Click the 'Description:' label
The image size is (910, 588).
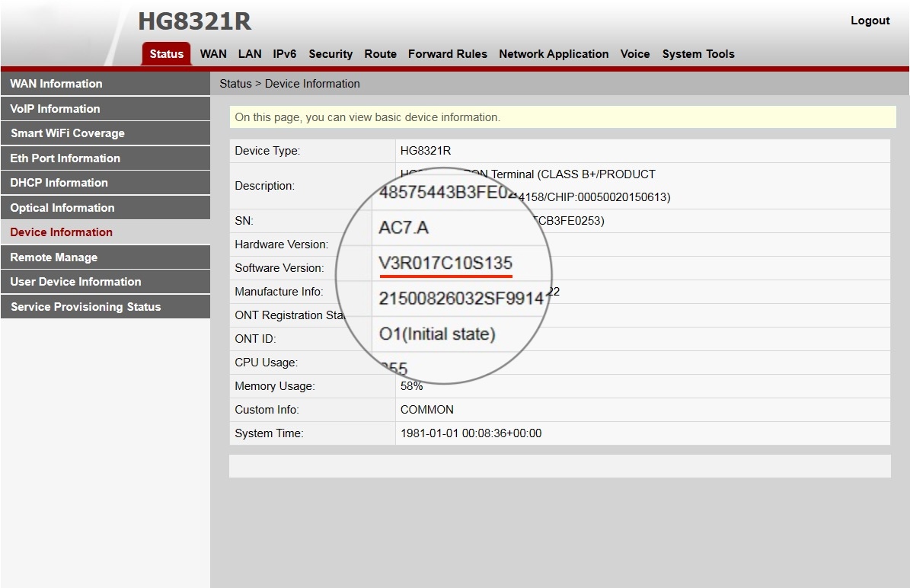coord(265,186)
